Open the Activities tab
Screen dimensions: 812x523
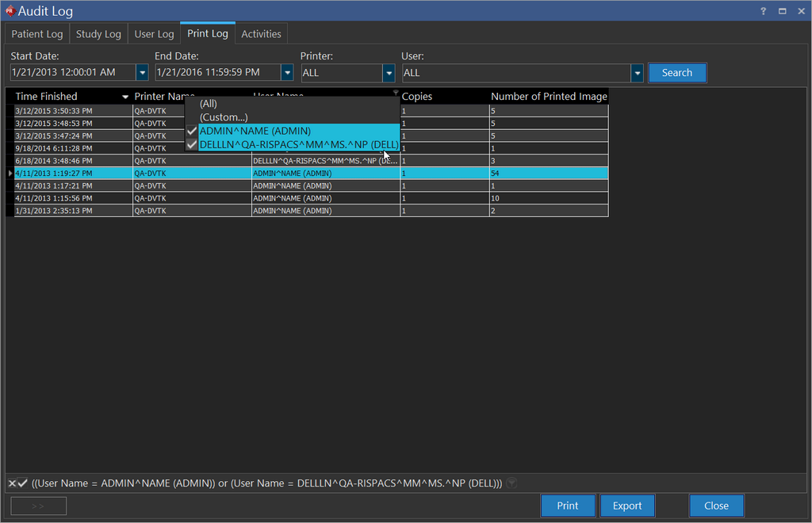[261, 34]
